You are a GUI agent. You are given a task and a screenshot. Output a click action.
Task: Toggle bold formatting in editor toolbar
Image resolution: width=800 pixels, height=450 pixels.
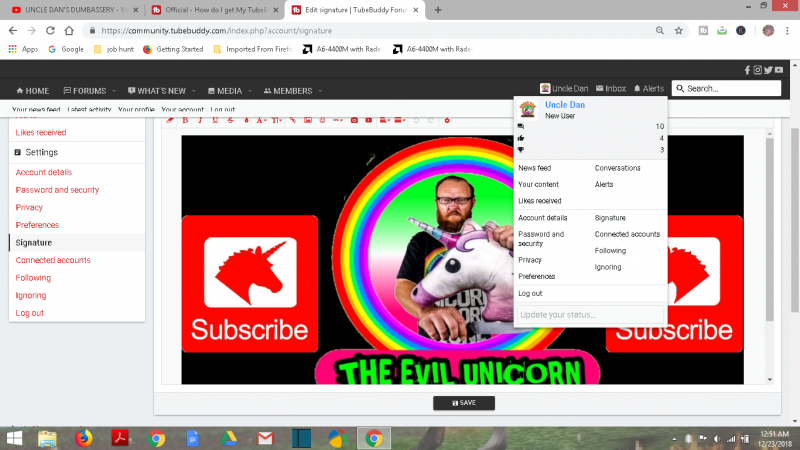(x=186, y=120)
